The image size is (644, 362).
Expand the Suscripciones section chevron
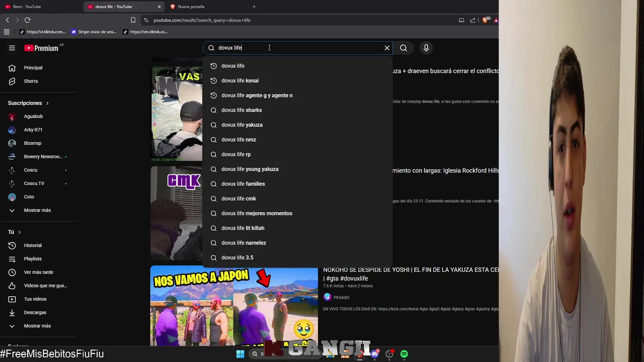[x=47, y=103]
